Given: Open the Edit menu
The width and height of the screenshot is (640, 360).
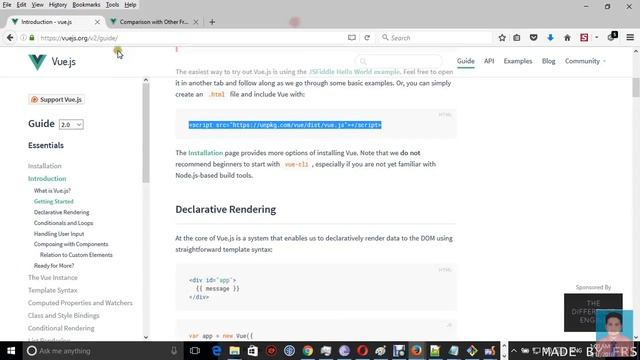Looking at the screenshot, I should click(x=21, y=5).
